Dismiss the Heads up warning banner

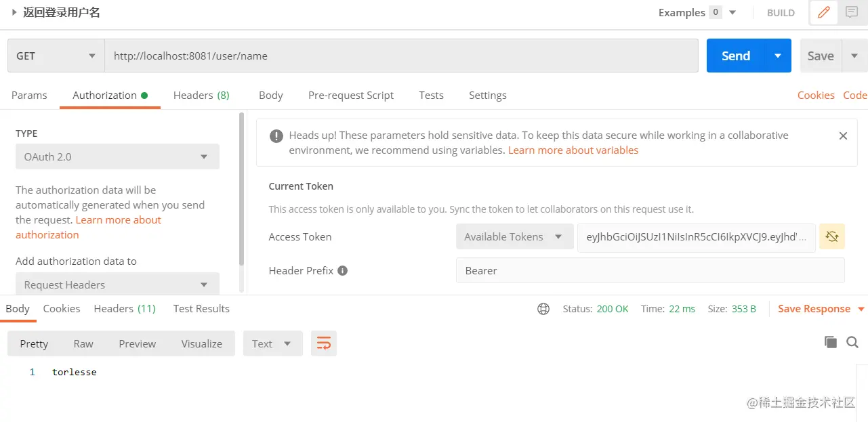[x=843, y=135]
